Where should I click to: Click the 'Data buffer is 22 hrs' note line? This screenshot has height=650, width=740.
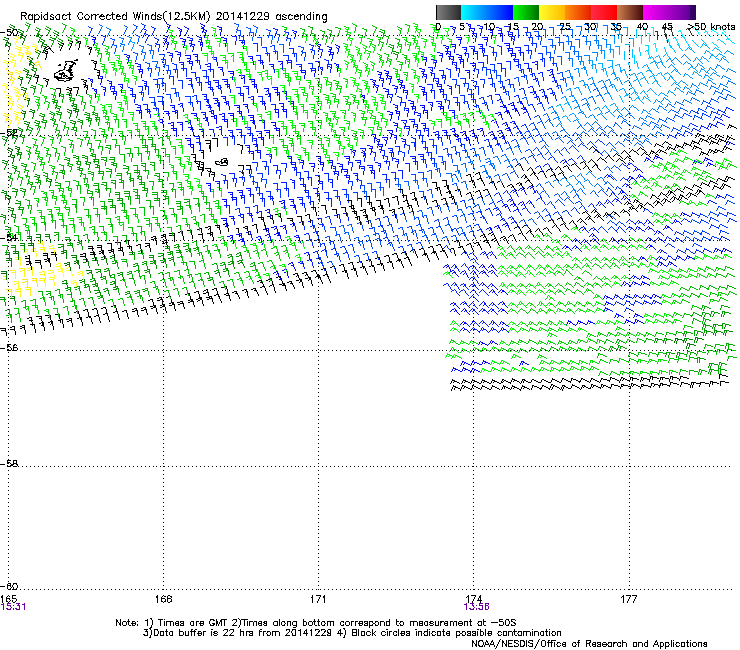coord(352,633)
